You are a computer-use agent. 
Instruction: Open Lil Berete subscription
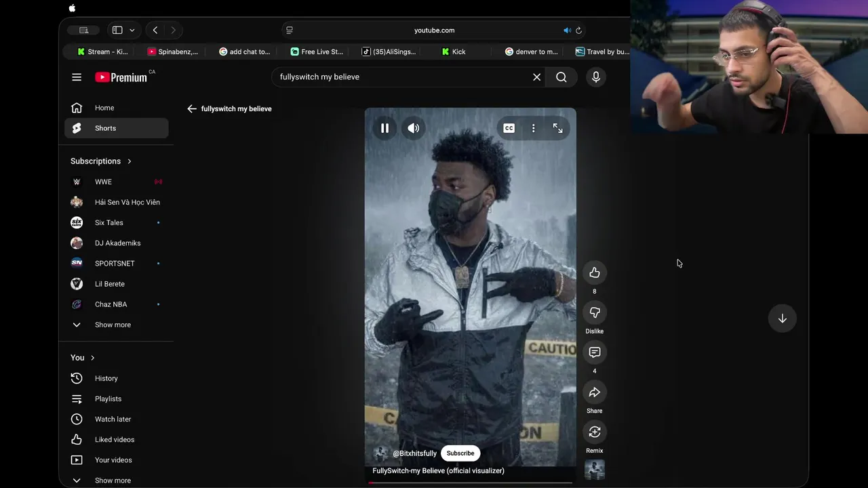[116, 284]
